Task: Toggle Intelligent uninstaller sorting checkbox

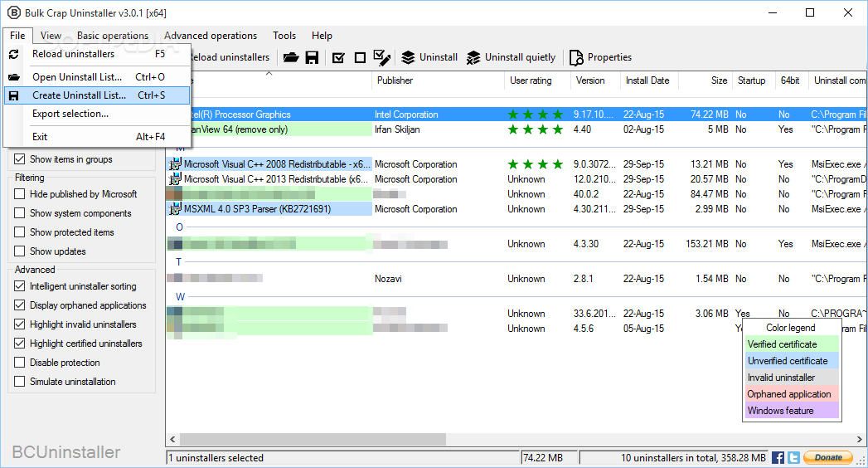Action: (x=19, y=286)
